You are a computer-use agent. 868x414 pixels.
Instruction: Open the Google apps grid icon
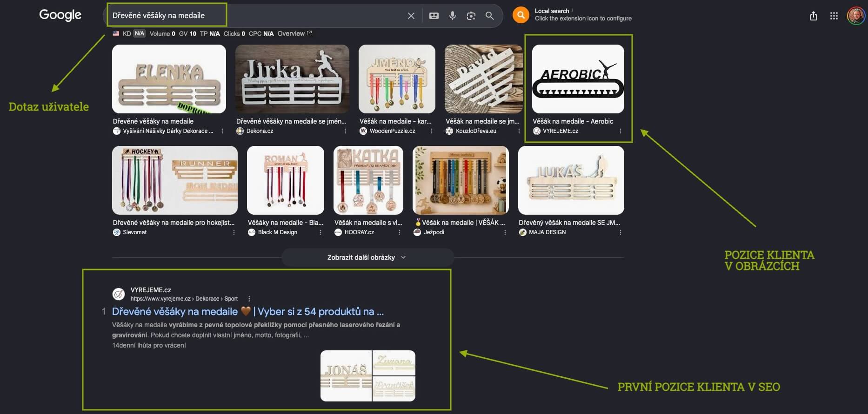(x=834, y=16)
